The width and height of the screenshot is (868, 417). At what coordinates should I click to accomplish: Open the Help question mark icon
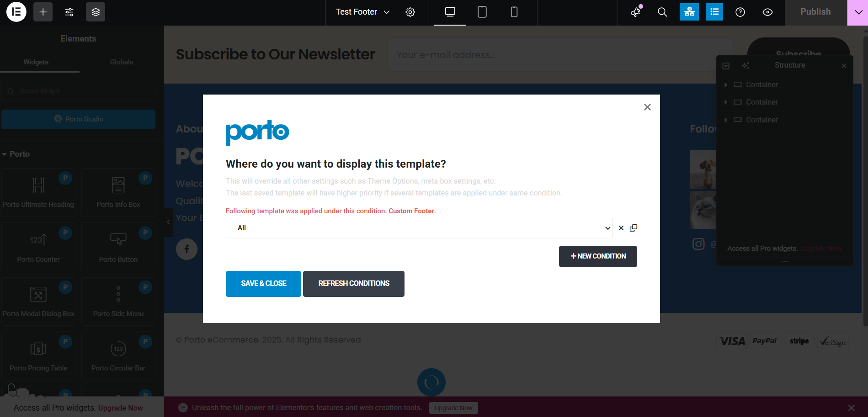[740, 12]
